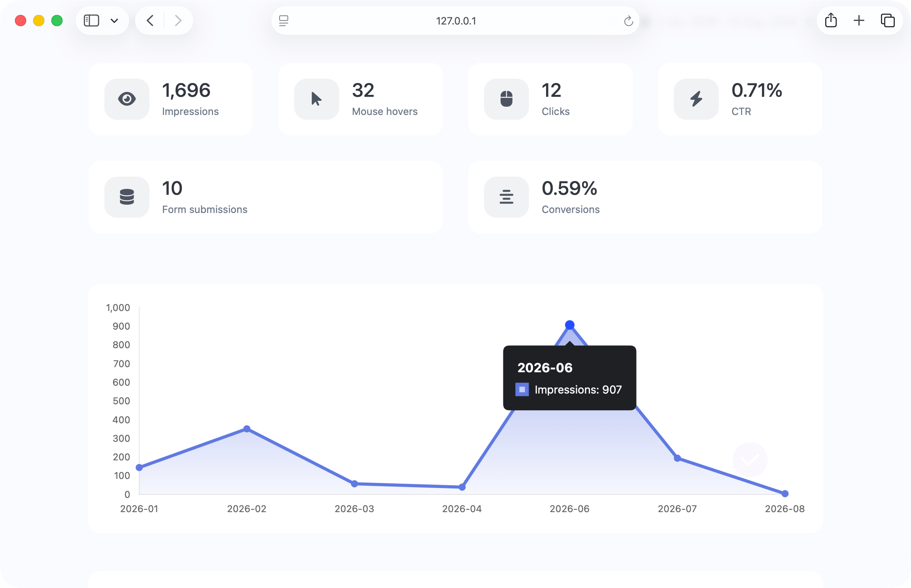
Task: Click the 2026-01 x-axis label
Action: tap(139, 509)
